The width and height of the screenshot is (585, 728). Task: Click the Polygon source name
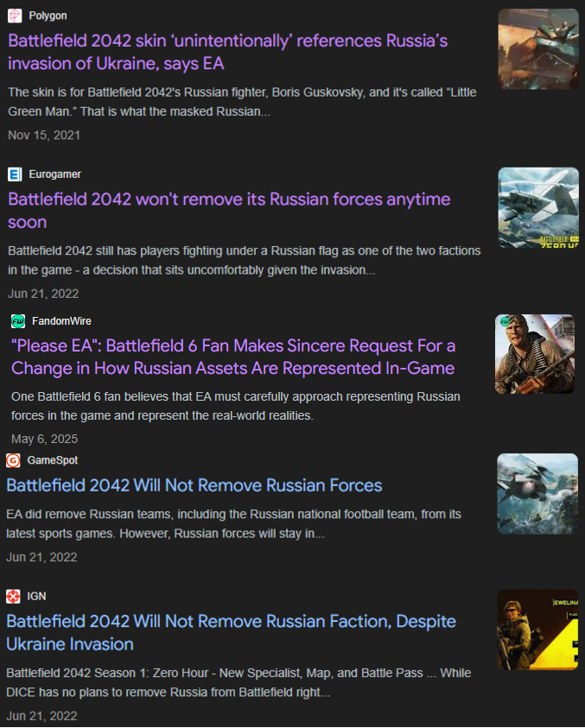(48, 16)
